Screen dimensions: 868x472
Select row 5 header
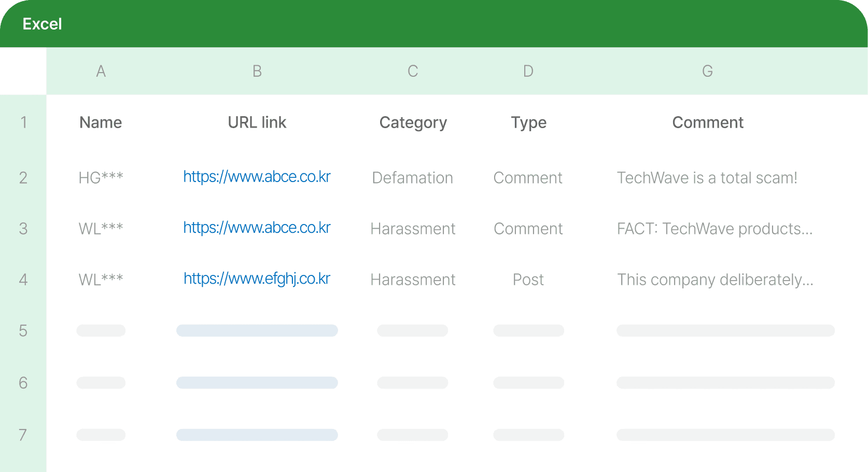tap(23, 331)
